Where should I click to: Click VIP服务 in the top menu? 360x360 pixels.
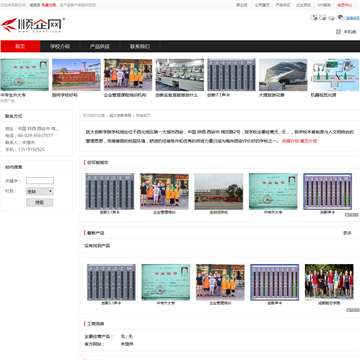(324, 5)
